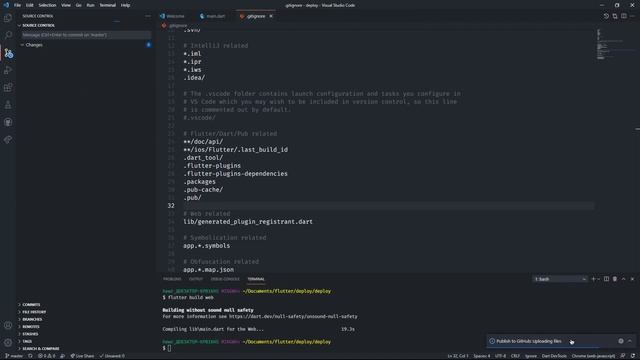The width and height of the screenshot is (640, 360).
Task: Open the terminal shell selector dropdown
Action: click(x=560, y=279)
